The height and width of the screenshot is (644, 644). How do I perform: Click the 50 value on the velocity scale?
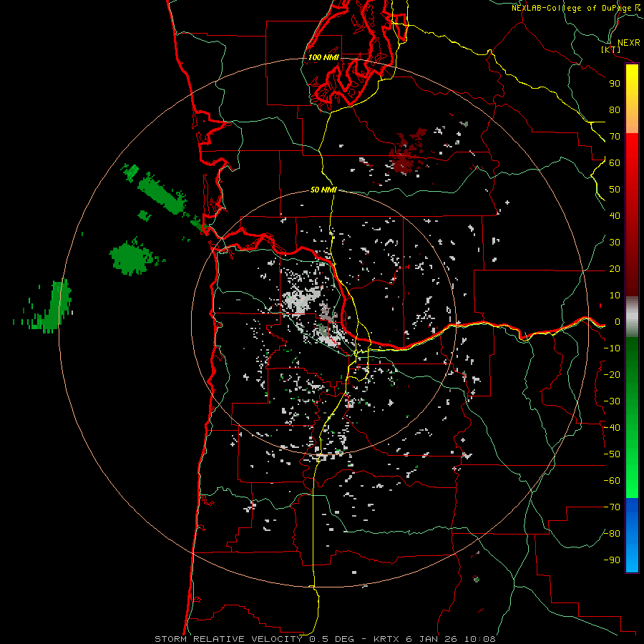tap(615, 190)
